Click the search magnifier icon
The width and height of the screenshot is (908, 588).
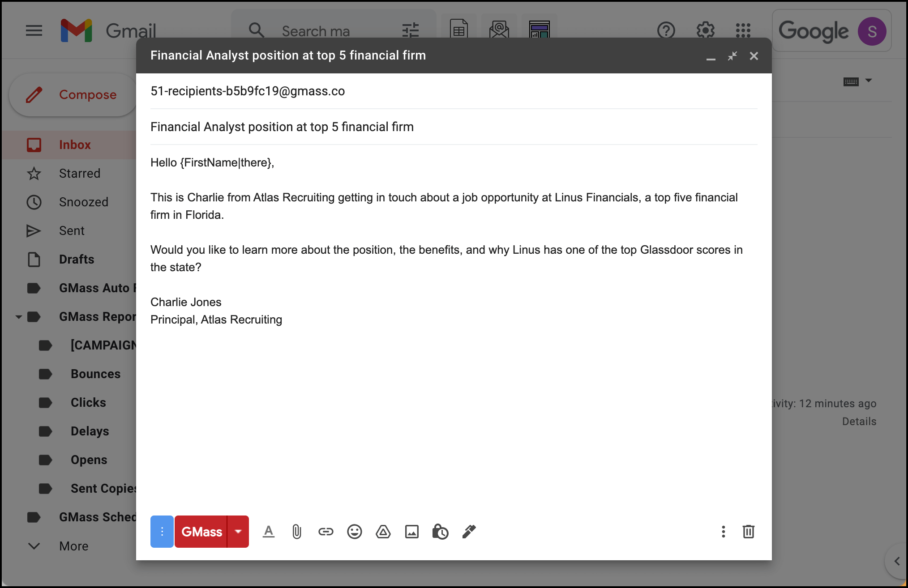tap(257, 31)
